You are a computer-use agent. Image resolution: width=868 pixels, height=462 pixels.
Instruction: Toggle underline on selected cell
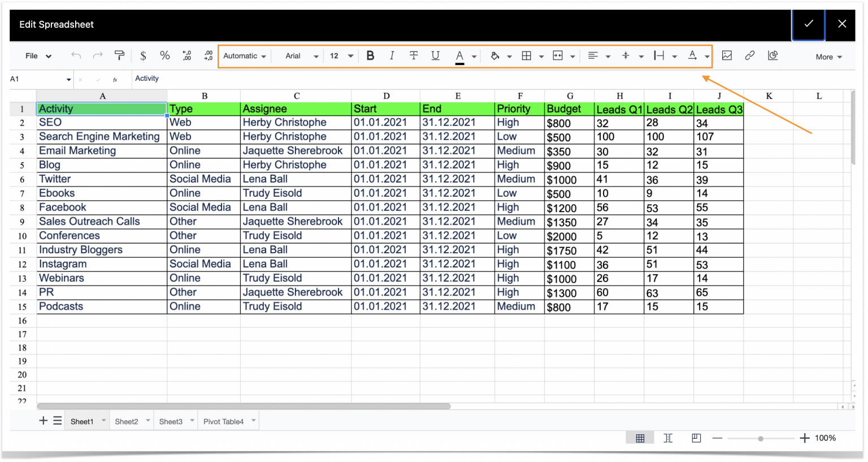435,55
